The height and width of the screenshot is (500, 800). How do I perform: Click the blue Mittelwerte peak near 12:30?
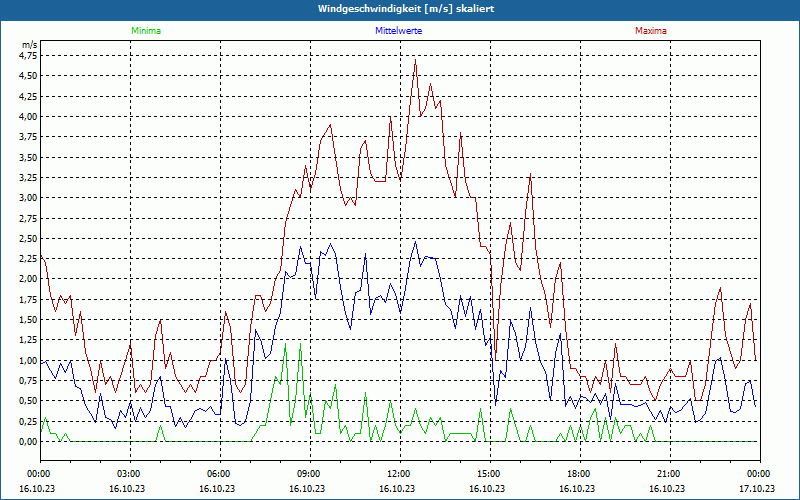(415, 242)
